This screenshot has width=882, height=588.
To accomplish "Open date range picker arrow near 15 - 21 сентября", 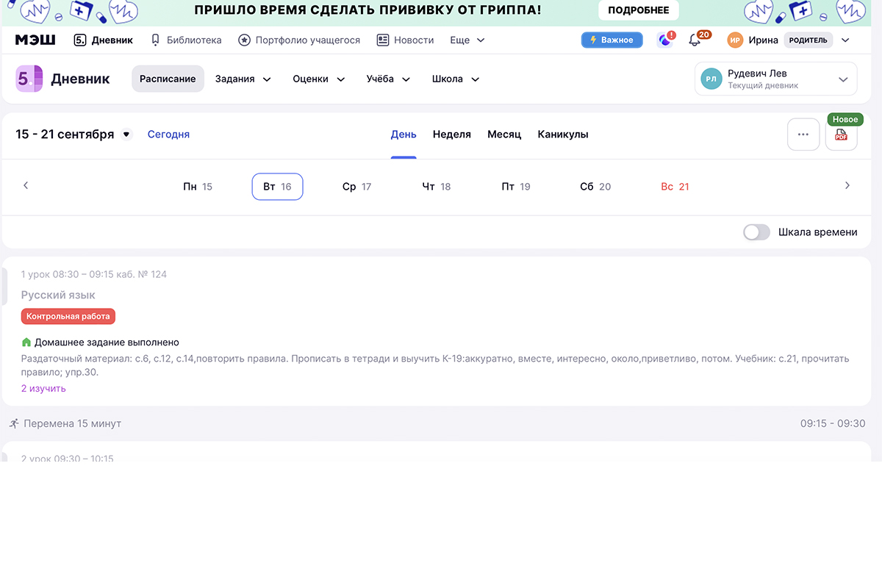I will 126,135.
